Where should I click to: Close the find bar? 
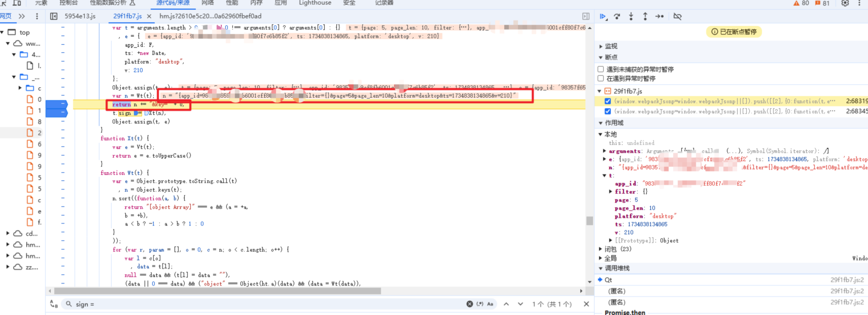(586, 304)
